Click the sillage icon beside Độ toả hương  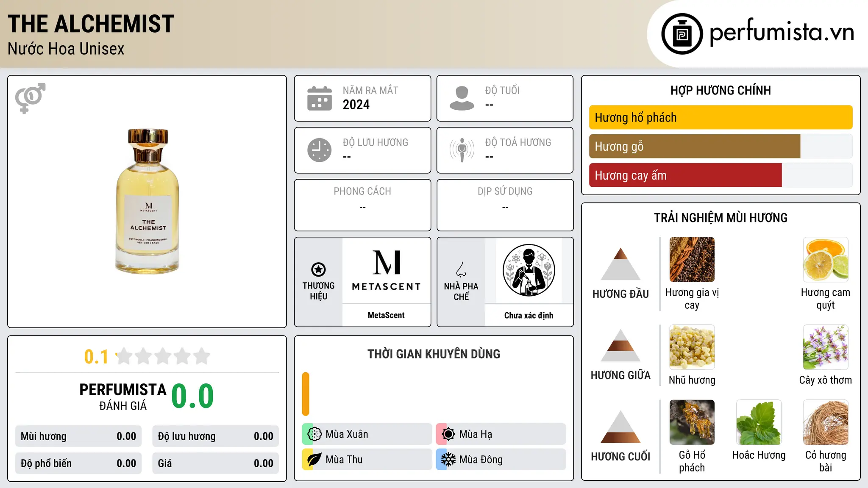(x=462, y=150)
